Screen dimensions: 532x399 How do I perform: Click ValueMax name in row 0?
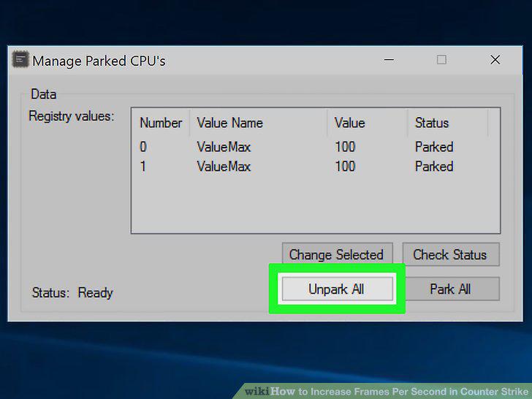point(224,147)
